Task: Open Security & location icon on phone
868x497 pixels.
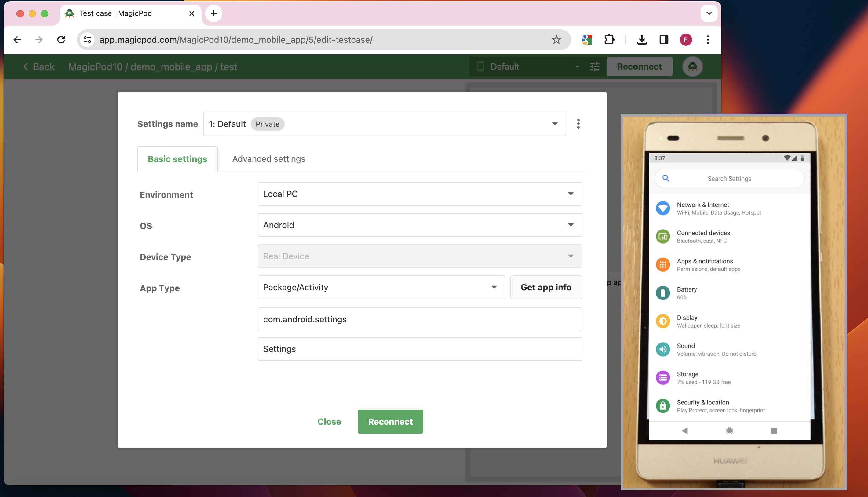Action: (663, 406)
